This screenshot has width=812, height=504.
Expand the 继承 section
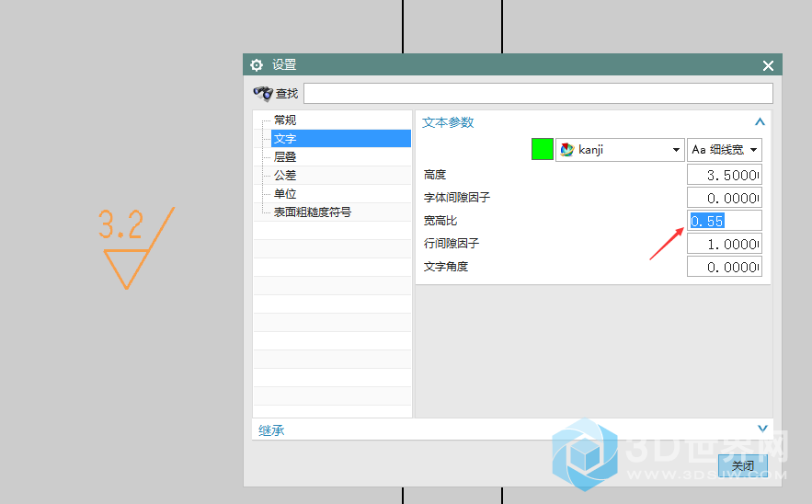762,429
